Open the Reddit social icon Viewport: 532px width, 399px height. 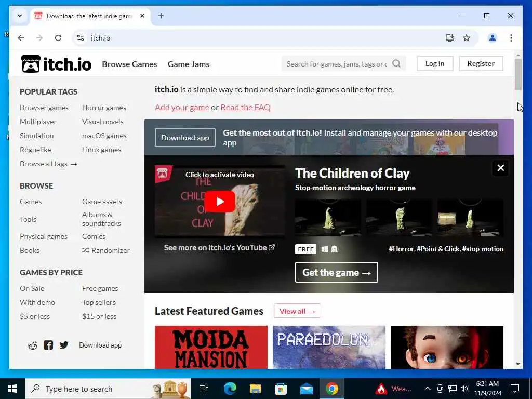pos(33,345)
